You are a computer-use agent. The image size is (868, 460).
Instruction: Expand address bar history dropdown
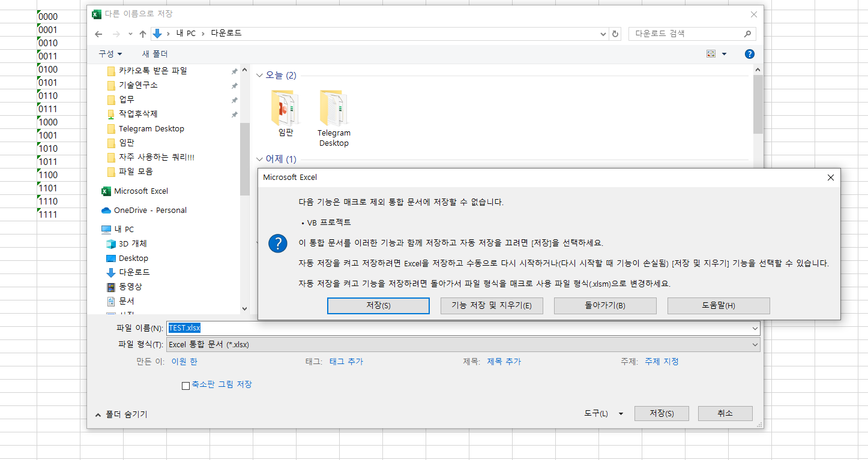click(603, 34)
